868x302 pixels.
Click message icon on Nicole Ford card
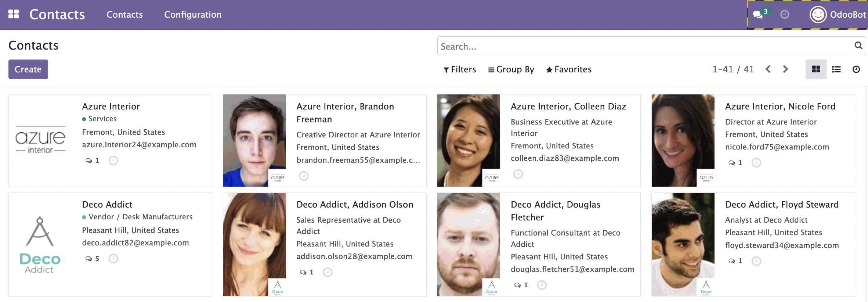(x=732, y=163)
